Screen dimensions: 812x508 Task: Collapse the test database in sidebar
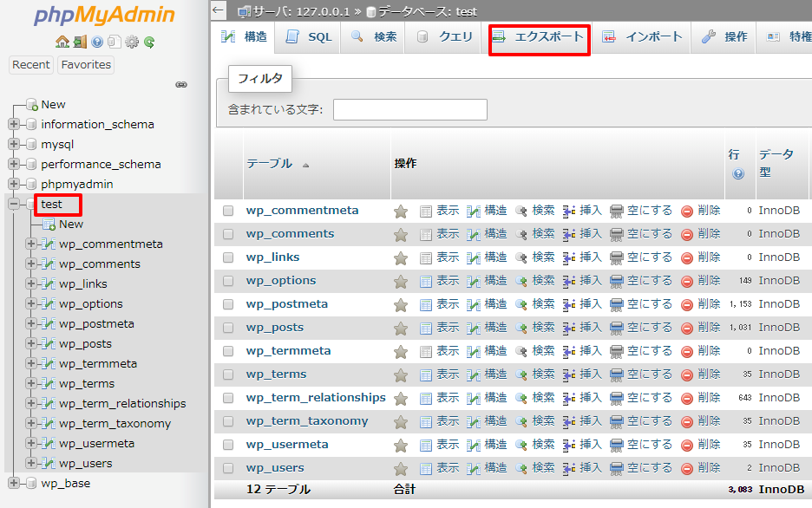[x=14, y=204]
